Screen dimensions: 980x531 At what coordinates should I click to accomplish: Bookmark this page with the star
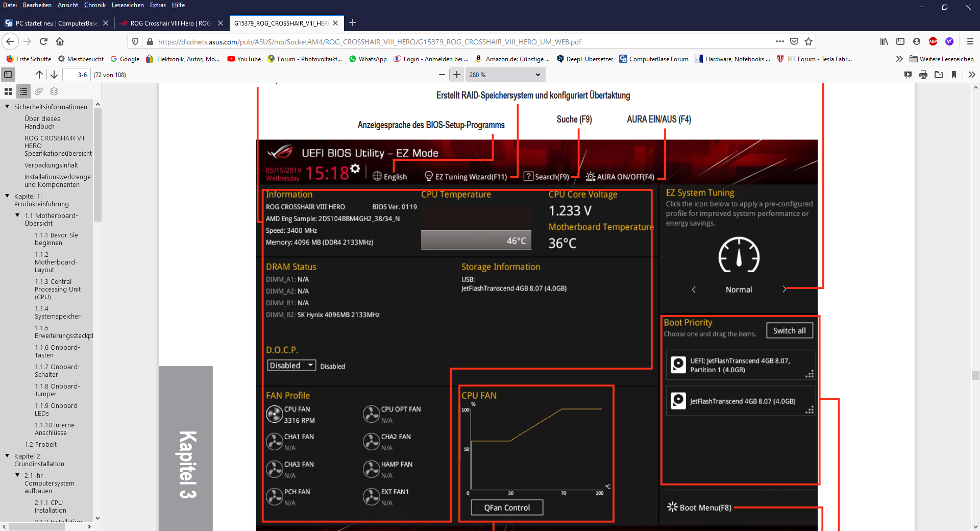tap(808, 41)
